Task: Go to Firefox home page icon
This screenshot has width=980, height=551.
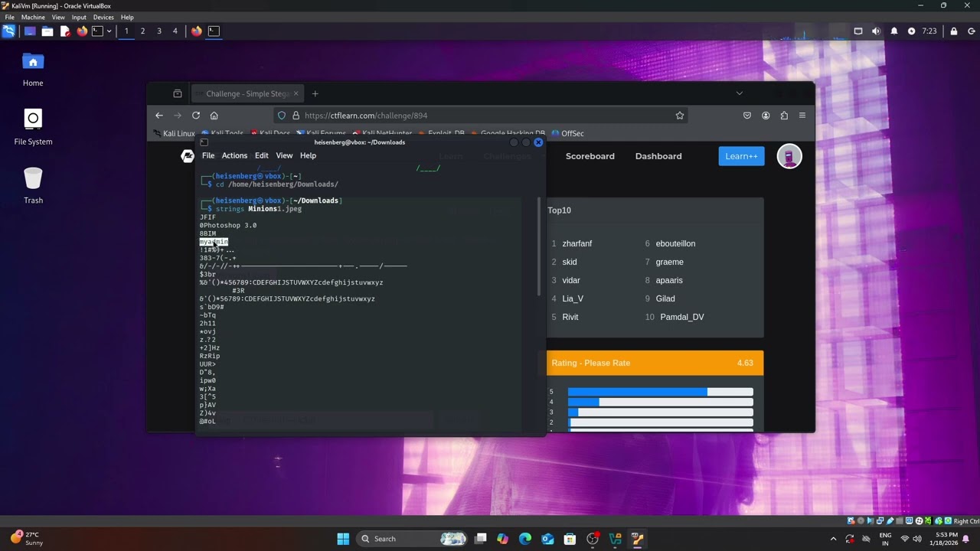Action: (214, 116)
